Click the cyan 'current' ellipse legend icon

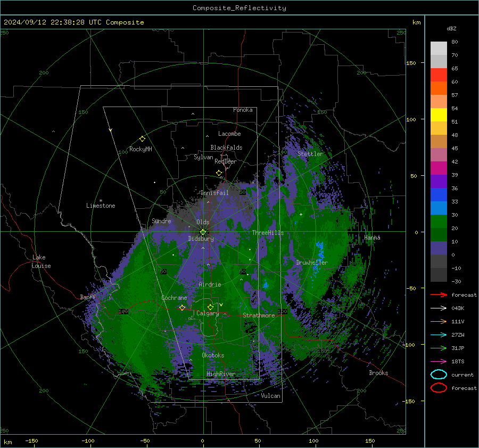(x=439, y=374)
